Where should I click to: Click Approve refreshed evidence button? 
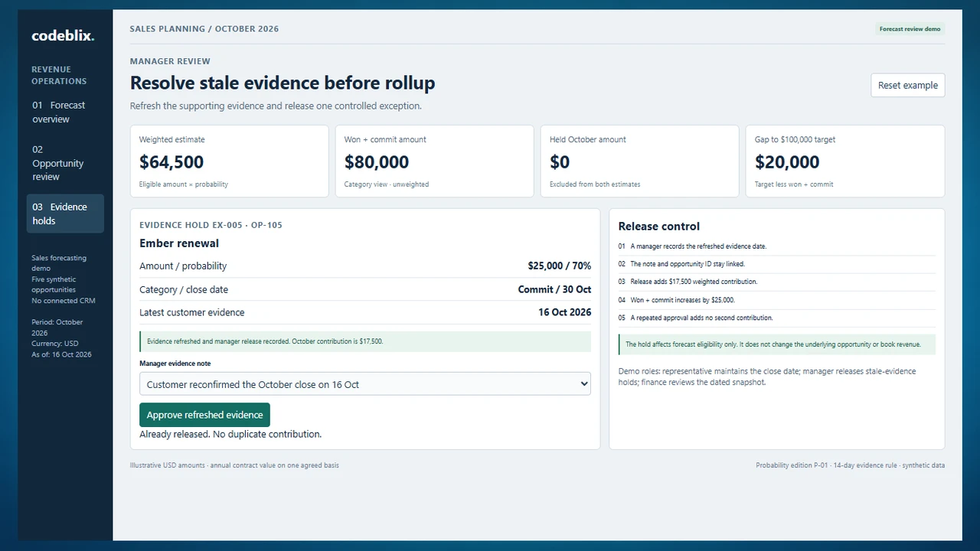click(x=204, y=415)
